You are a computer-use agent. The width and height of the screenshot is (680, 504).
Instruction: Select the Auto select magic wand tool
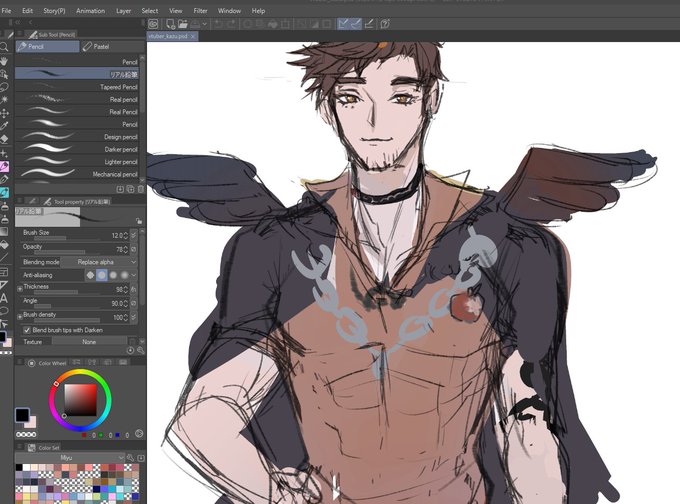click(x=4, y=100)
